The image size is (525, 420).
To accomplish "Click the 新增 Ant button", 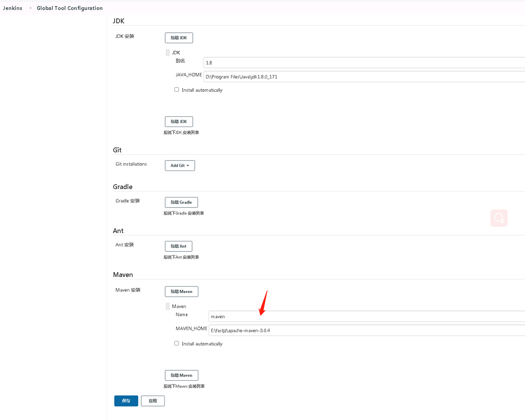I will 179,246.
